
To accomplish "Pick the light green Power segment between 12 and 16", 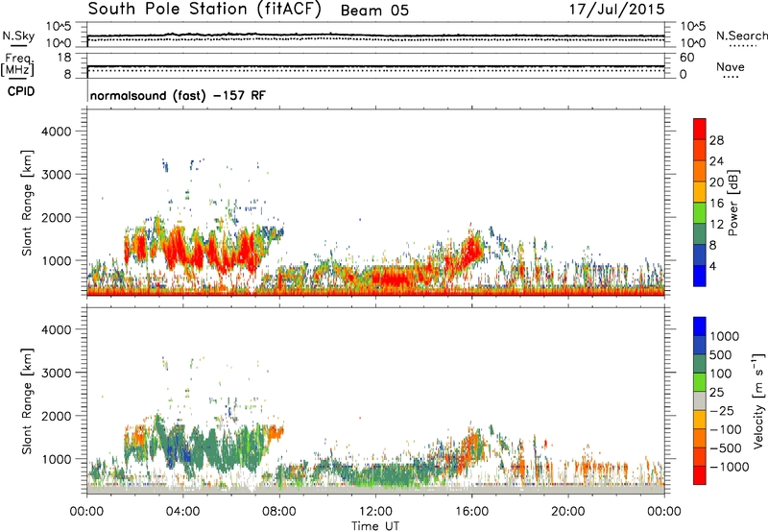I will 700,213.
